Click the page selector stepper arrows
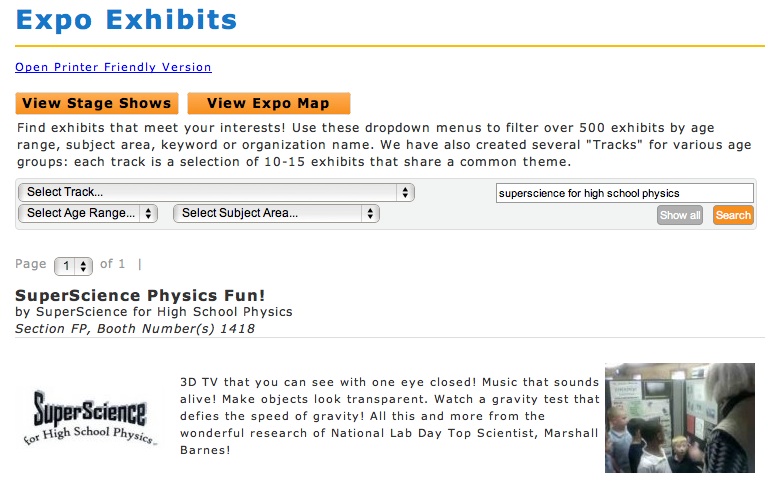Viewport: 768px width, 485px height. coord(84,266)
